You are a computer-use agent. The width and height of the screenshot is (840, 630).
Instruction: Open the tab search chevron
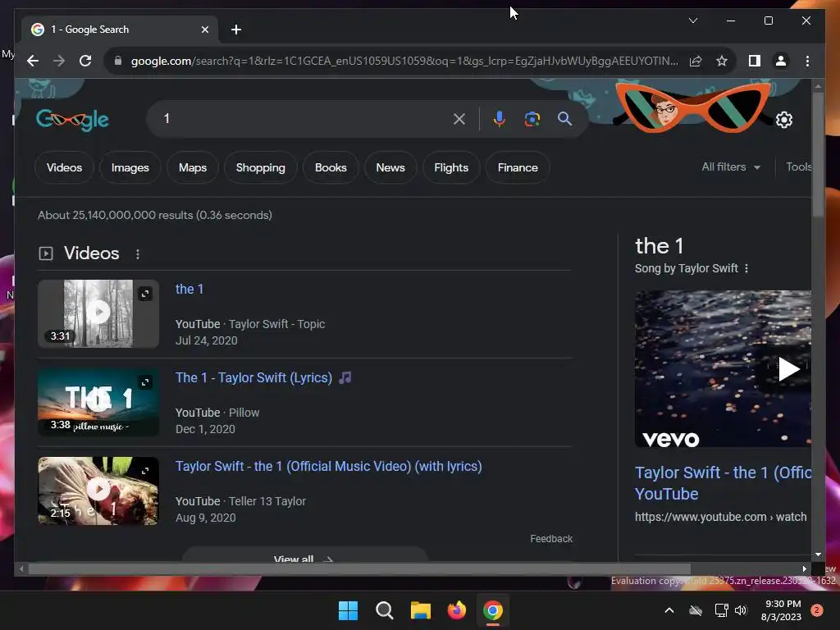pyautogui.click(x=692, y=21)
